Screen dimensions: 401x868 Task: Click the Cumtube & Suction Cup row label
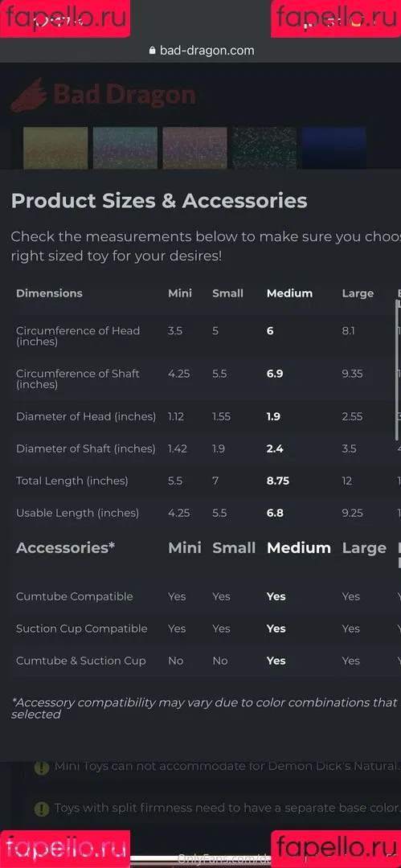(81, 661)
